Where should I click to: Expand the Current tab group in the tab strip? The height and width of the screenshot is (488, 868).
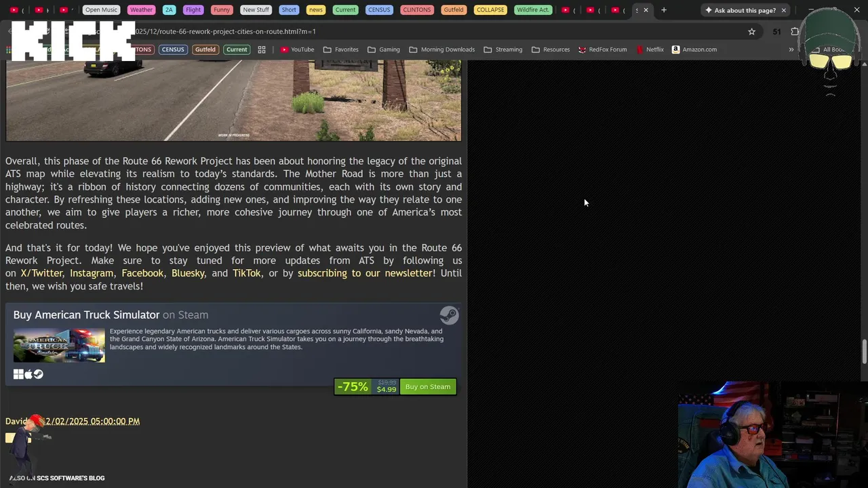pos(345,10)
